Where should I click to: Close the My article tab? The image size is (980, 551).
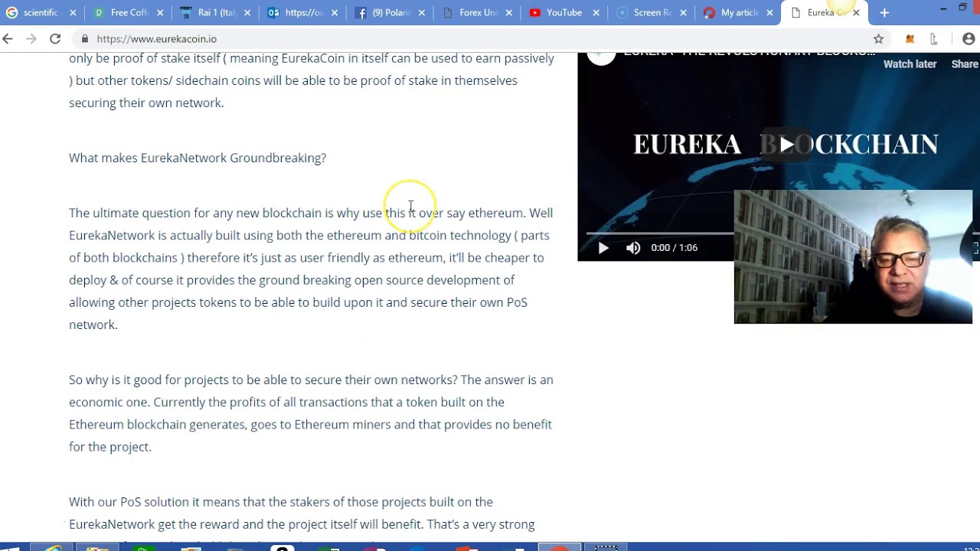point(769,13)
